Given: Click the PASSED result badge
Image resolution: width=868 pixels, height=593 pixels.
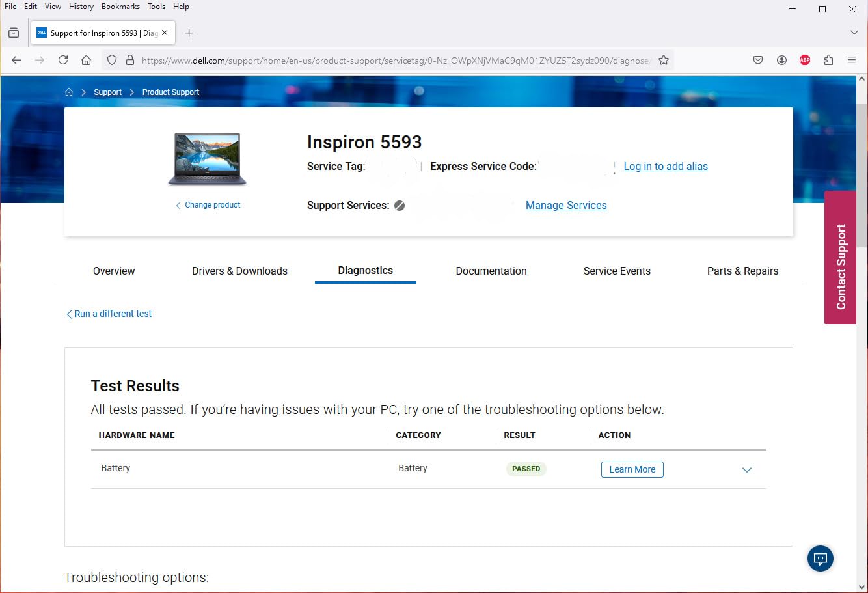Looking at the screenshot, I should [x=526, y=469].
